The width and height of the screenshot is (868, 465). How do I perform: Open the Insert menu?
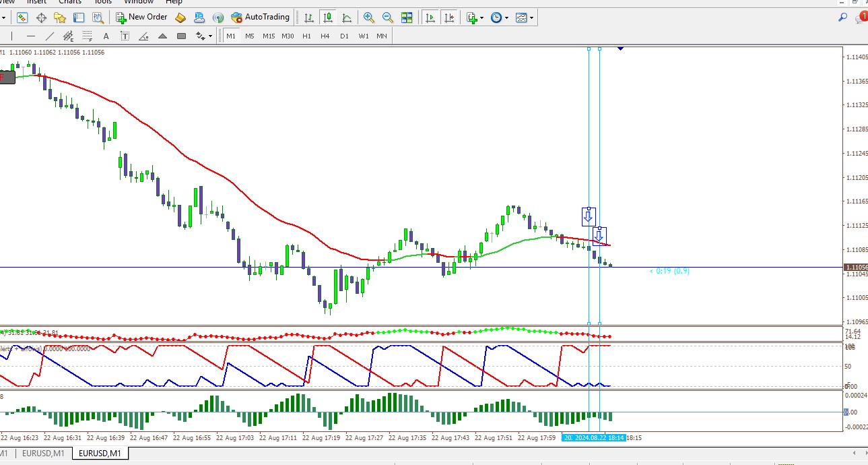tap(36, 3)
